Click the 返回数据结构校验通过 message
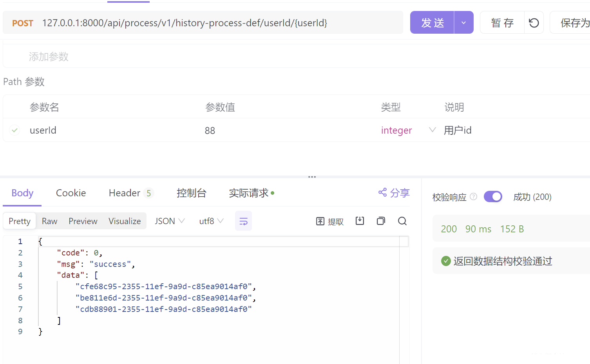 pos(503,261)
